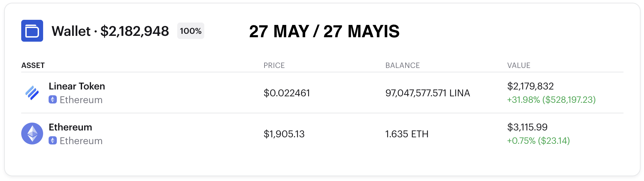Click the Linear Token logo icon
The width and height of the screenshot is (644, 181).
(32, 93)
